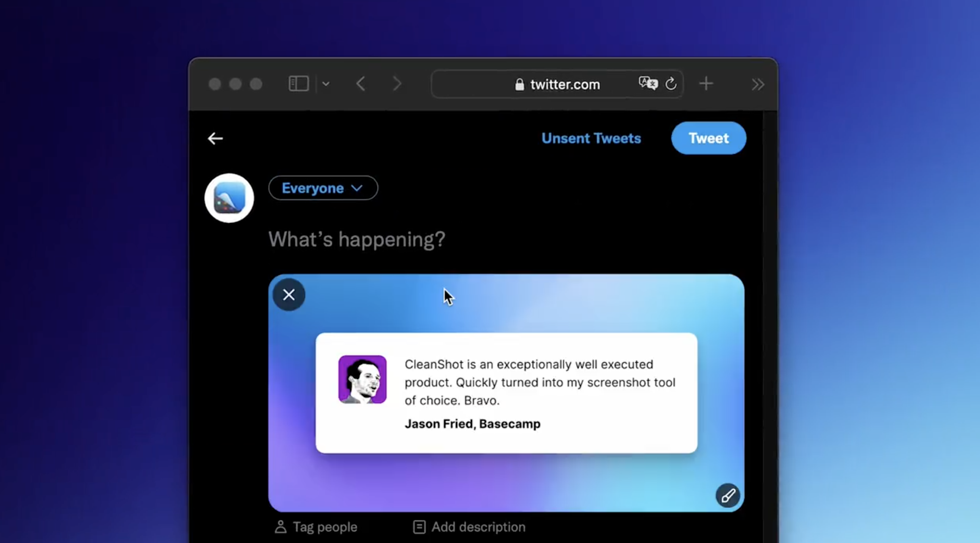Image resolution: width=980 pixels, height=543 pixels.
Task: Click the first gray window control dot
Action: pos(215,84)
